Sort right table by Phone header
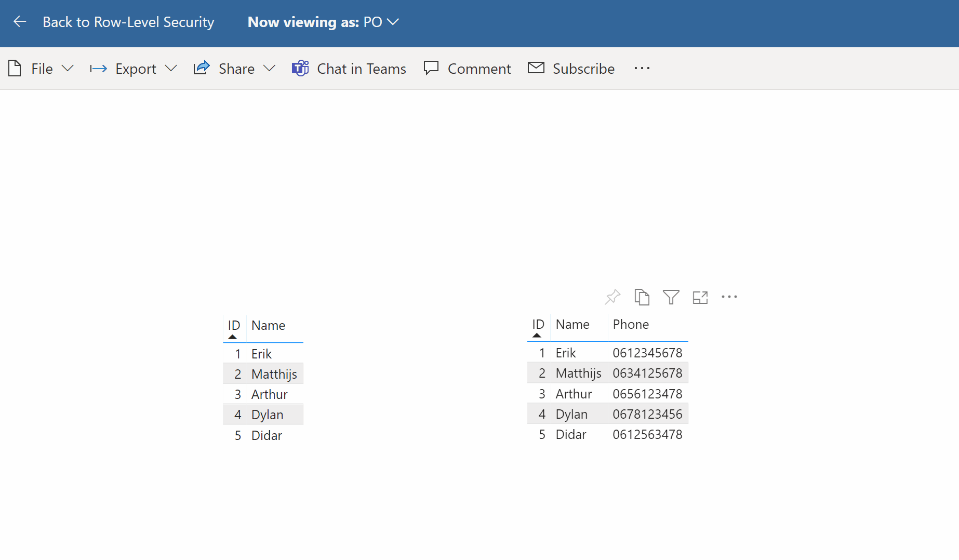The width and height of the screenshot is (959, 560). 631,325
